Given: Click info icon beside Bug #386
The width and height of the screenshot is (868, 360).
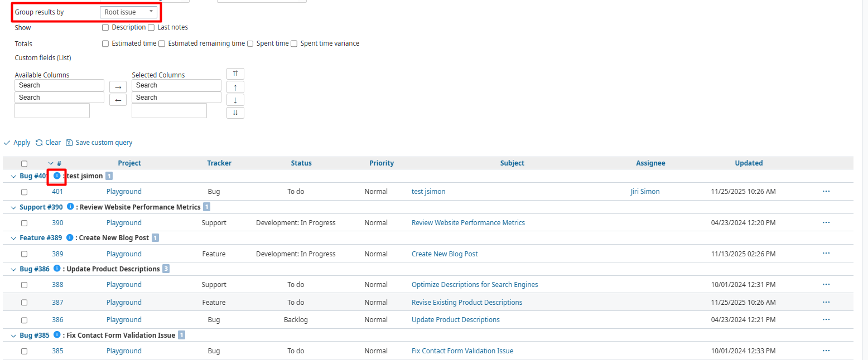Looking at the screenshot, I should pos(57,269).
